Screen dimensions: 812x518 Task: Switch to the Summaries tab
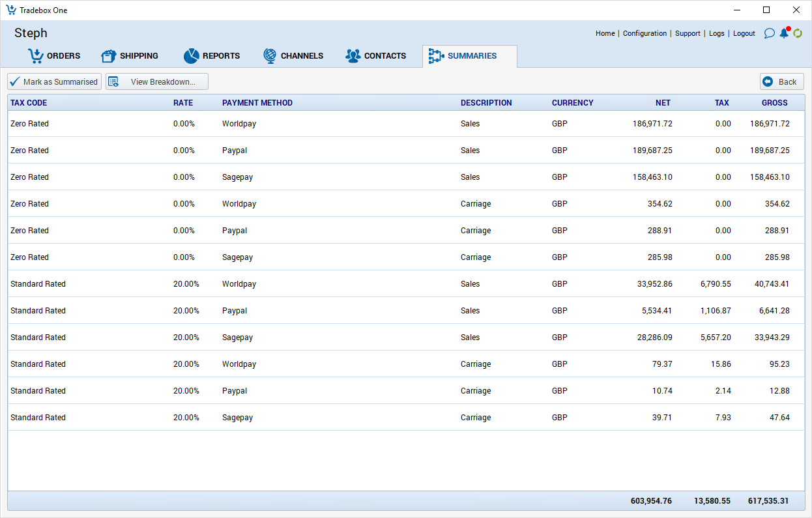(469, 56)
